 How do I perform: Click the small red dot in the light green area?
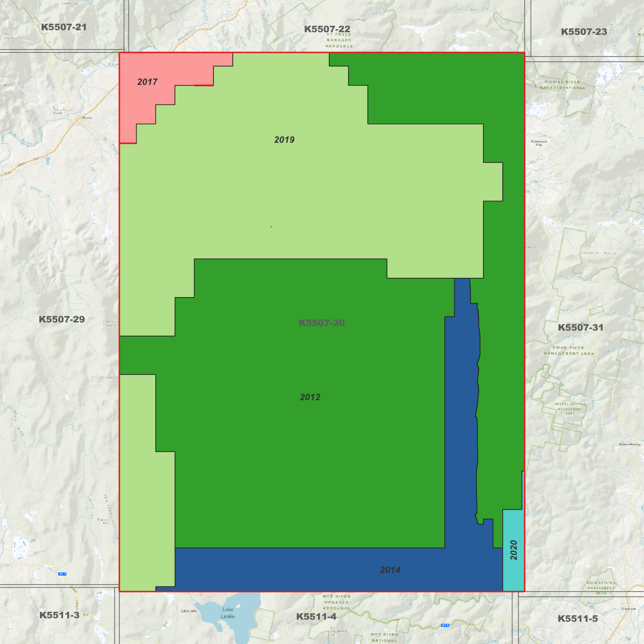click(271, 227)
